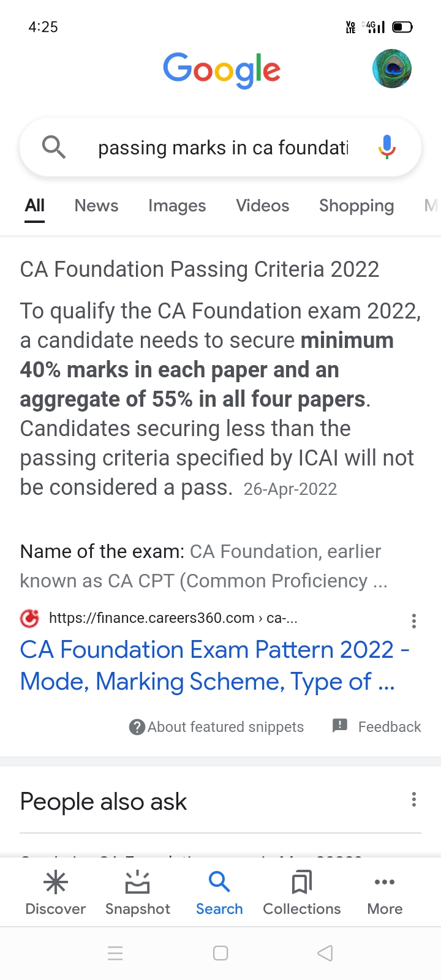
Task: Start voice search with the microphone icon
Action: click(386, 147)
